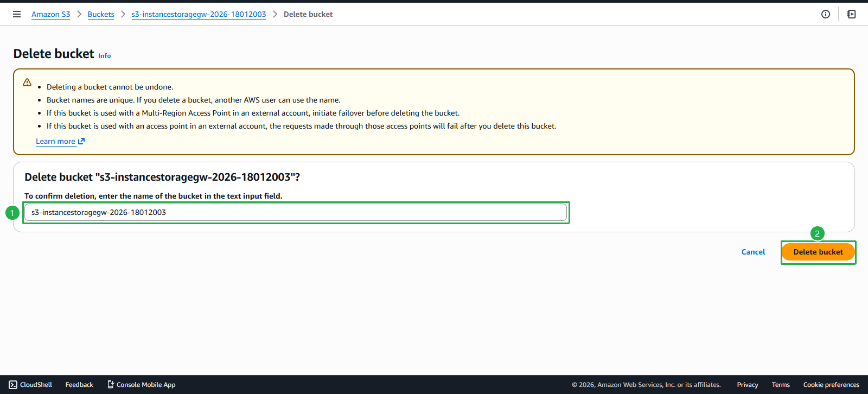Launch CloudShell from the footer
The width and height of the screenshot is (868, 394).
[30, 385]
